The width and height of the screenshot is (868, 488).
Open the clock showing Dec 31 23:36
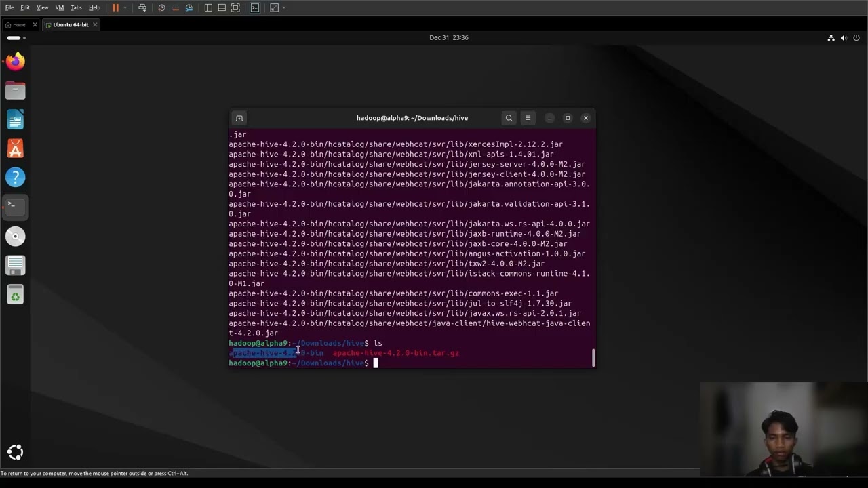[x=449, y=38]
